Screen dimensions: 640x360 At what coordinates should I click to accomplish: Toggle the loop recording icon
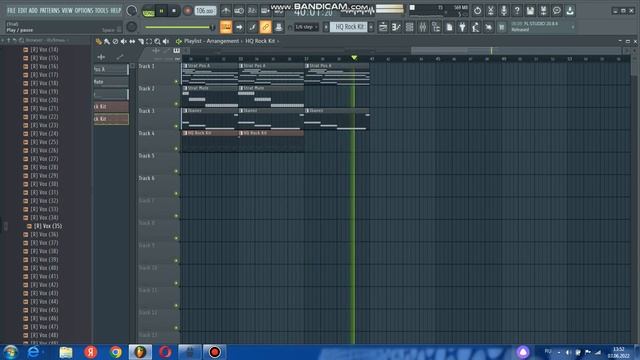tap(279, 11)
